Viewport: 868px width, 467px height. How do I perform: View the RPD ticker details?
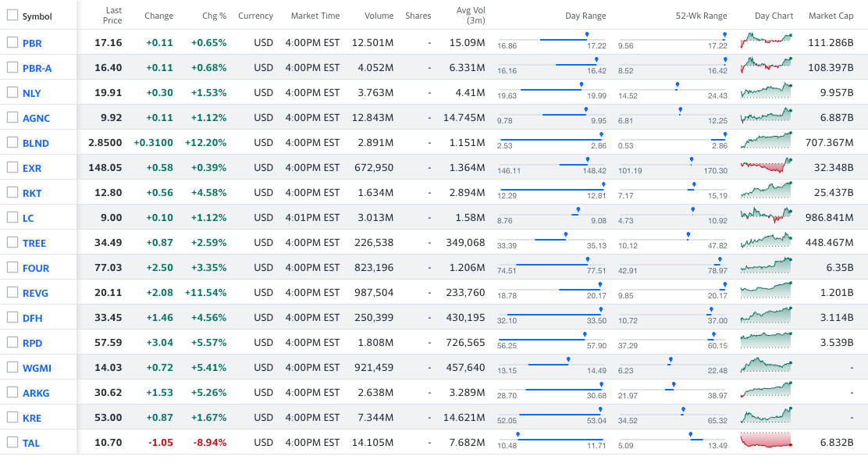[32, 343]
